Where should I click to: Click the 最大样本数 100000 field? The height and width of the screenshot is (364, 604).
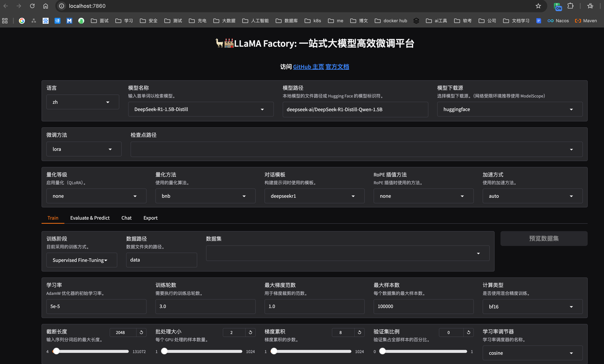(424, 306)
